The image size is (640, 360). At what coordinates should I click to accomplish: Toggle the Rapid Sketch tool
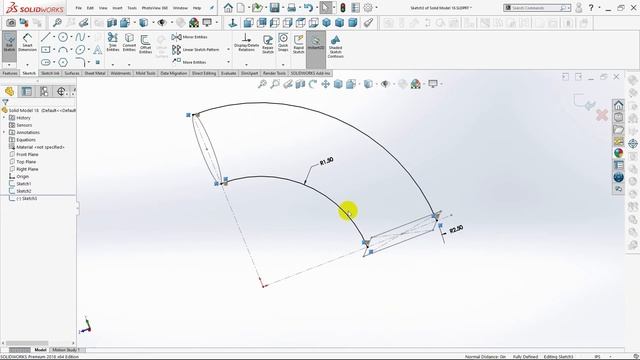(x=298, y=44)
